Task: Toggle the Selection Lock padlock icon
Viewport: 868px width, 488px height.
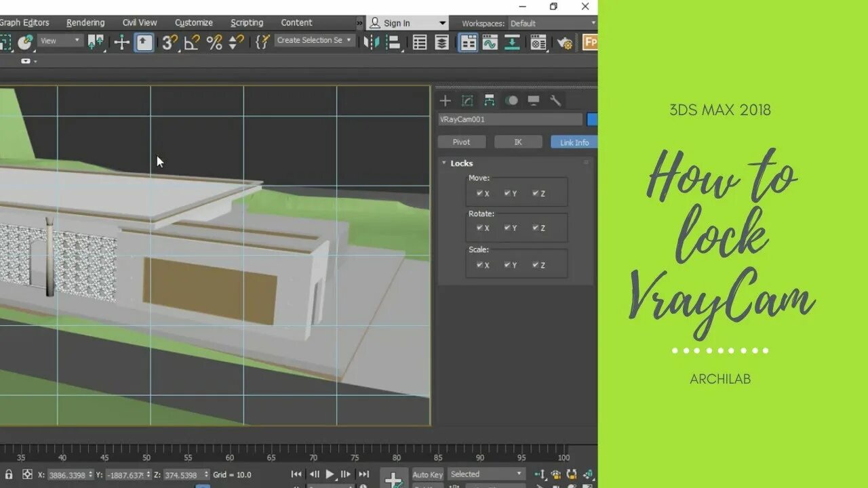Action: click(9, 474)
